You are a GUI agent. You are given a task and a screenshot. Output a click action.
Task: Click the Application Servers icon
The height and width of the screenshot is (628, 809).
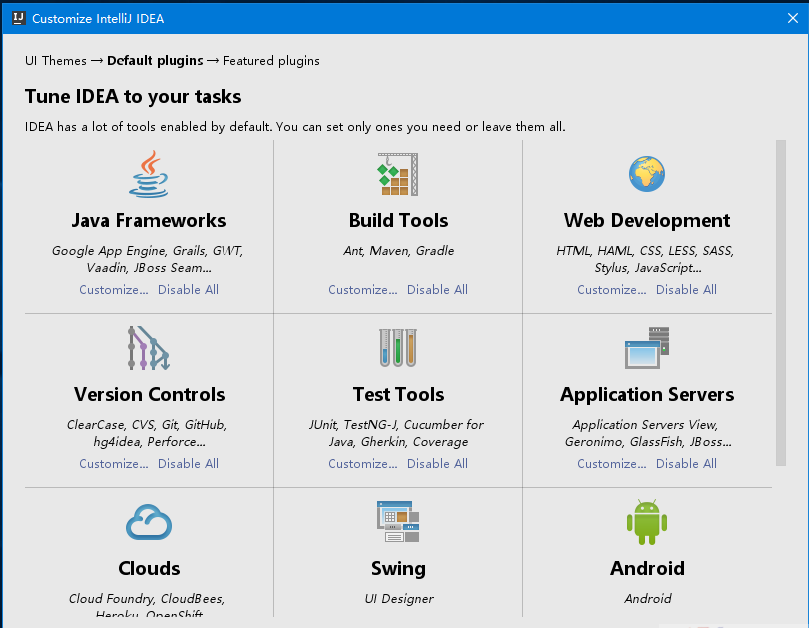[x=647, y=348]
